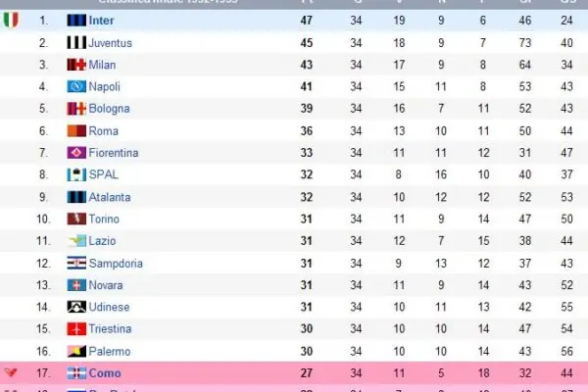Image resolution: width=588 pixels, height=392 pixels.
Task: Click the Roma crest icon
Action: click(x=76, y=130)
